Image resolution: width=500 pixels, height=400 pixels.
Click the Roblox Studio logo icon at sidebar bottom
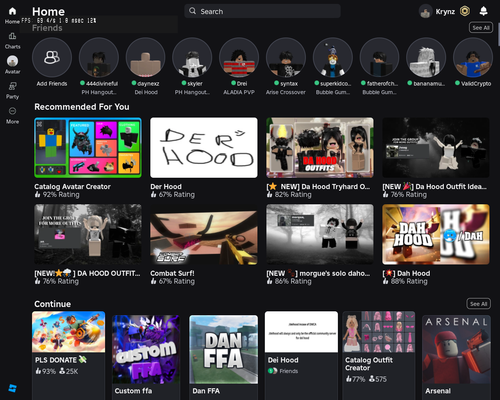(x=12, y=388)
